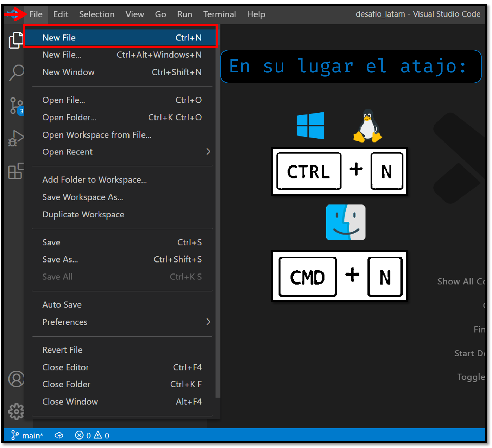Expand the Preferences submenu
Image resolution: width=492 pixels, height=448 pixels.
tap(122, 322)
